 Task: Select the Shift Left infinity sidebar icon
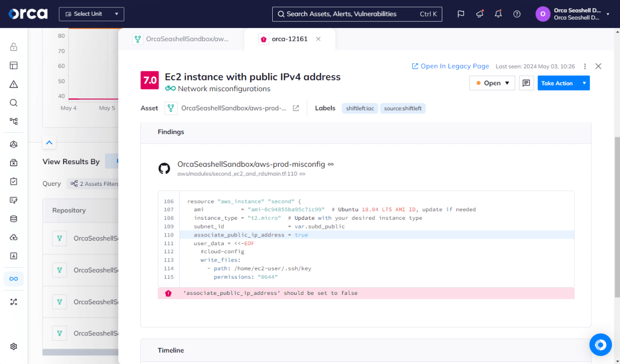click(14, 279)
